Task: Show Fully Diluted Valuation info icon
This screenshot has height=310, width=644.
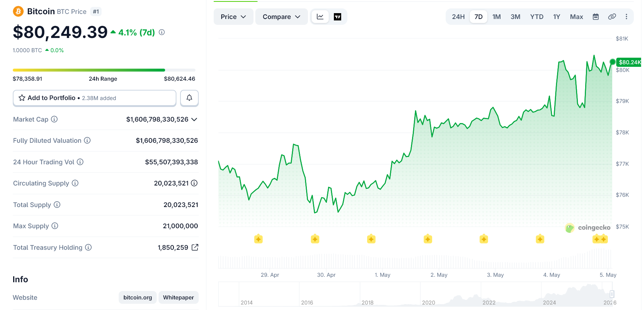Action: tap(87, 140)
